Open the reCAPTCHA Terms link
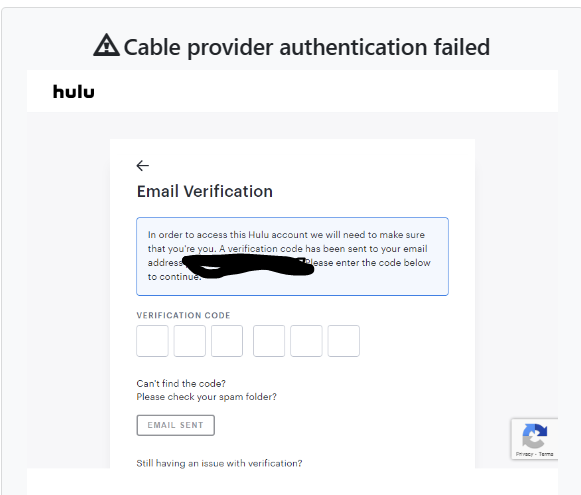The image size is (581, 495). click(x=546, y=454)
